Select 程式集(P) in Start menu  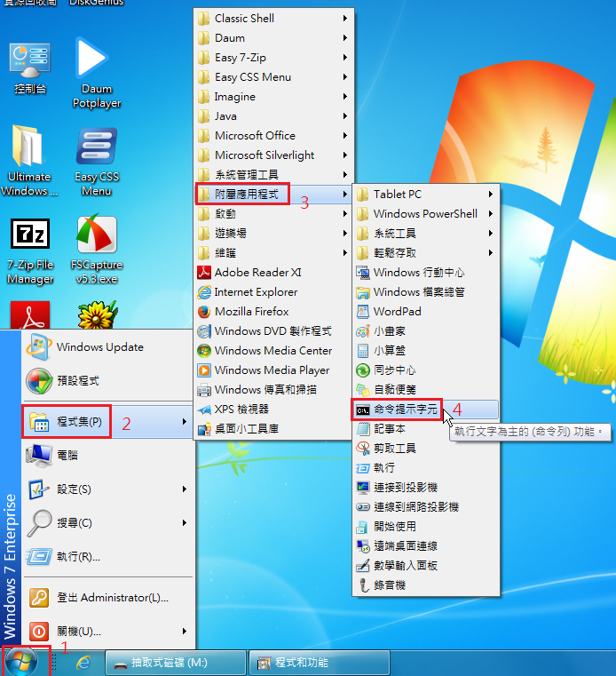[107, 422]
